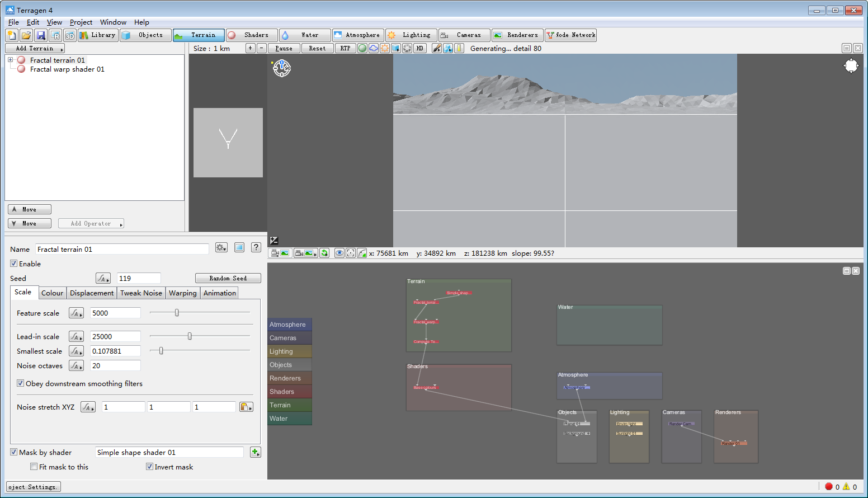Open a project file via folder icon

pyautogui.click(x=26, y=35)
